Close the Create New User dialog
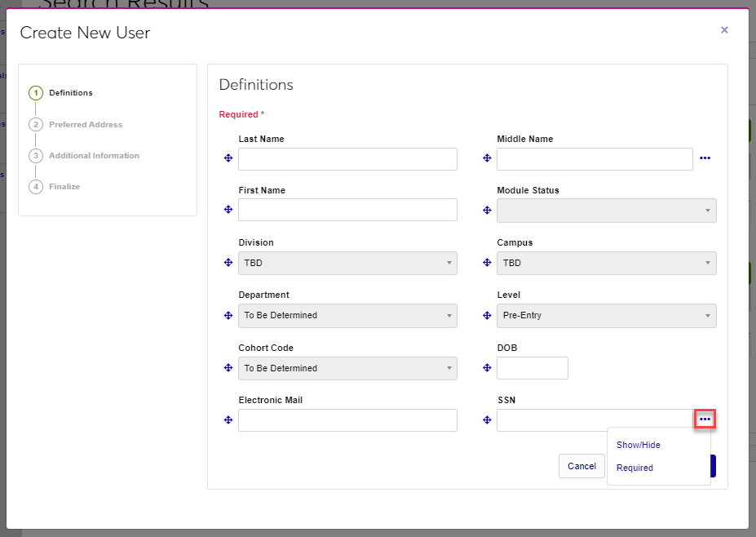The width and height of the screenshot is (756, 537). [724, 30]
